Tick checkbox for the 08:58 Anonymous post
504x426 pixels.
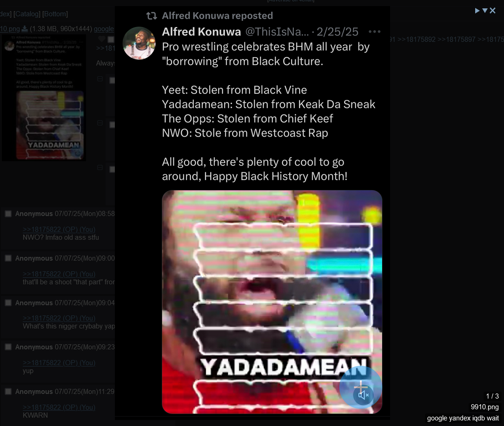coord(8,214)
